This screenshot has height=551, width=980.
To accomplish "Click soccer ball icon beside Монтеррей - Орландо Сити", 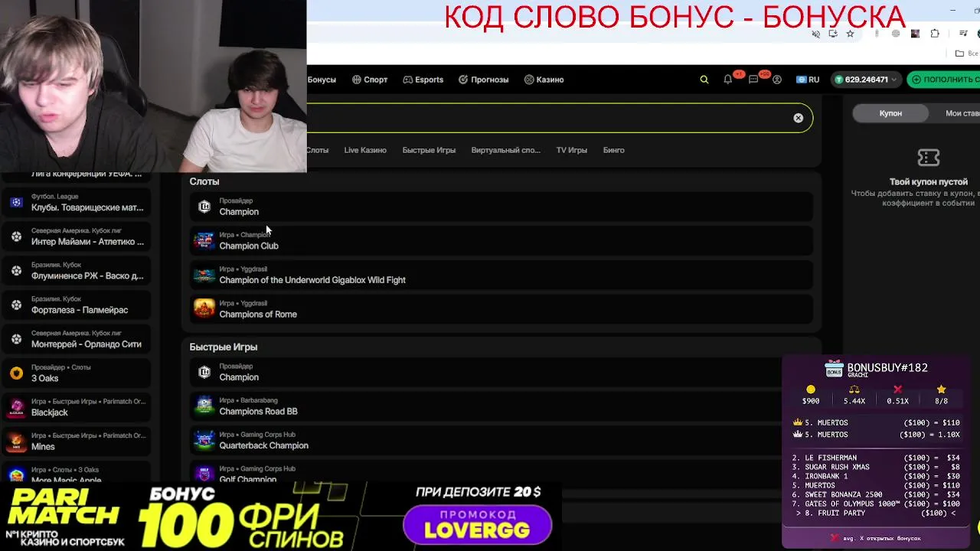I will (x=16, y=339).
